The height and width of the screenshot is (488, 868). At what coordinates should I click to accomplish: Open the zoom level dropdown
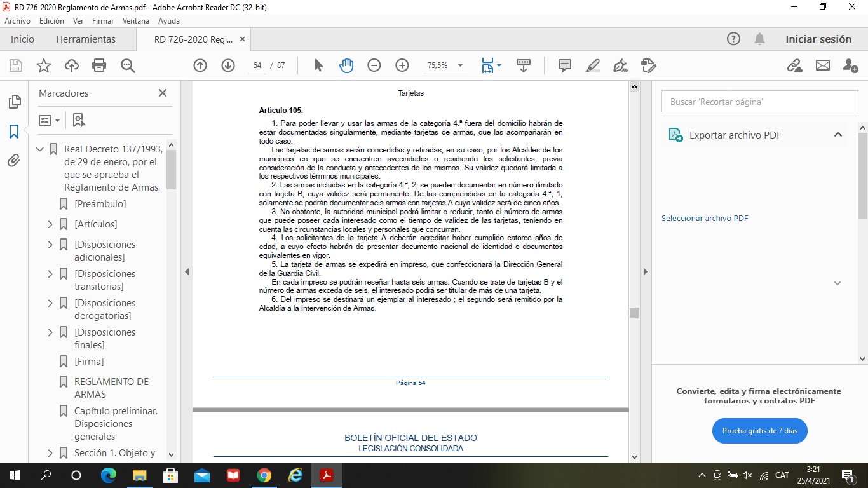tap(460, 65)
